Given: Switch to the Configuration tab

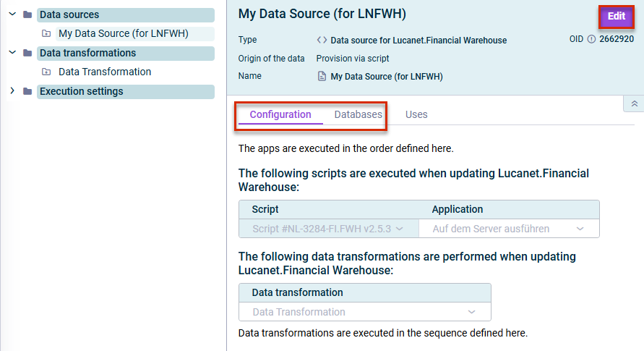Looking at the screenshot, I should 280,114.
